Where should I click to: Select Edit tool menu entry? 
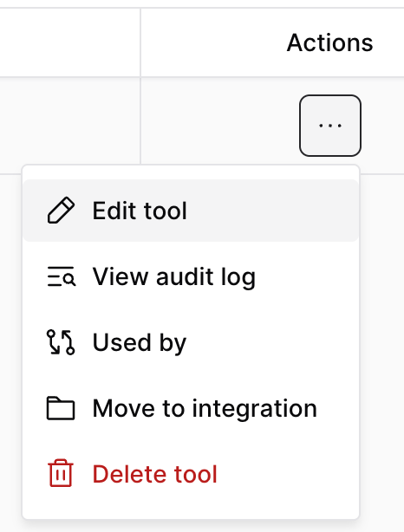191,211
